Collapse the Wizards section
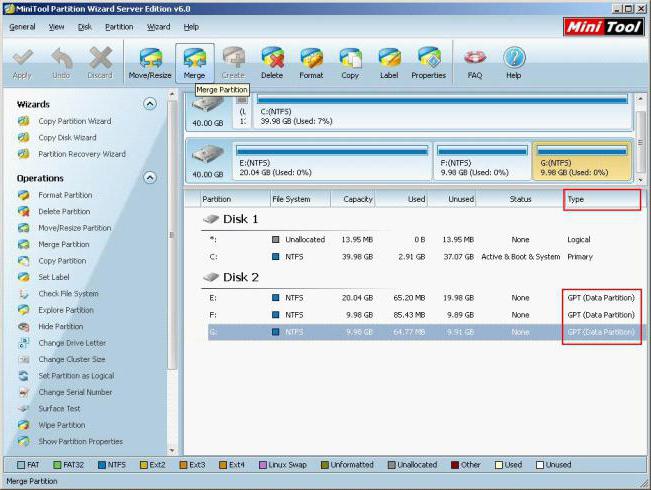The image size is (651, 490). click(150, 104)
